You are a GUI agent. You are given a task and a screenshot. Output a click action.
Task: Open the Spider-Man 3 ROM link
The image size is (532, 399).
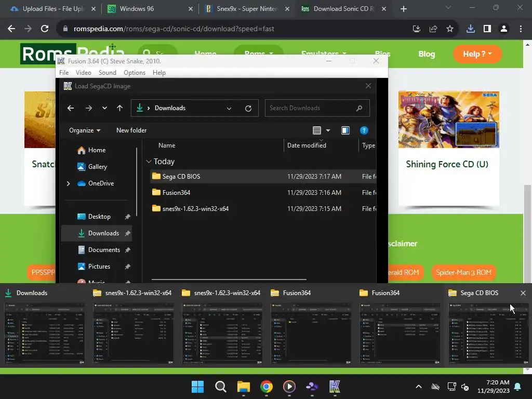coord(463,272)
